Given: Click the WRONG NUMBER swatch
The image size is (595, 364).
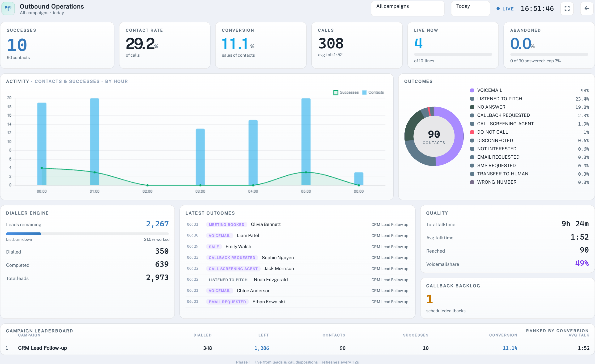Looking at the screenshot, I should (x=472, y=182).
